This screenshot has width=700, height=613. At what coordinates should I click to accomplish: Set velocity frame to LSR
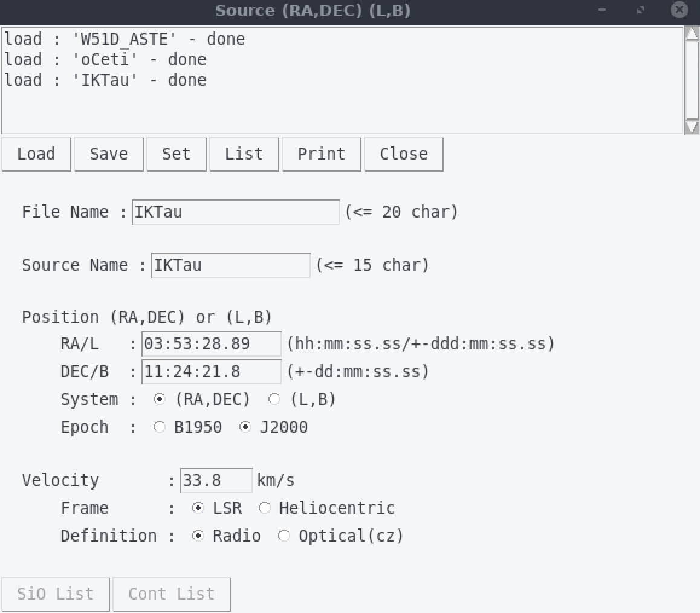tap(198, 508)
